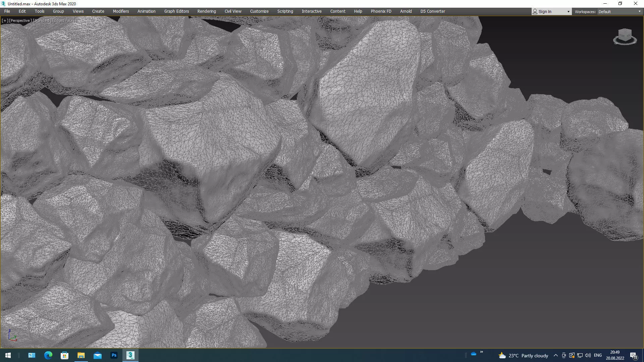Open the Rendering menu
Screen dimensions: 644x362
206,11
